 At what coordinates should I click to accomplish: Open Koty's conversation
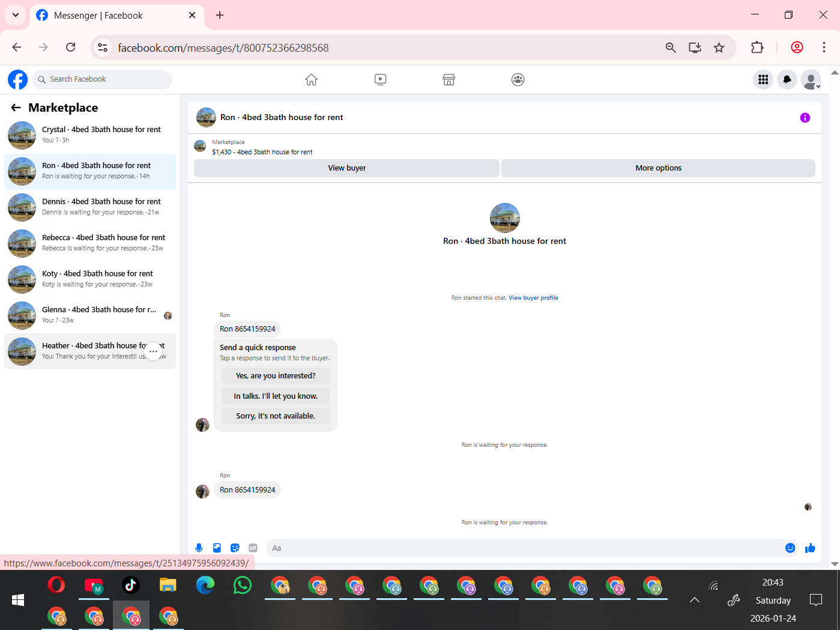coord(90,279)
